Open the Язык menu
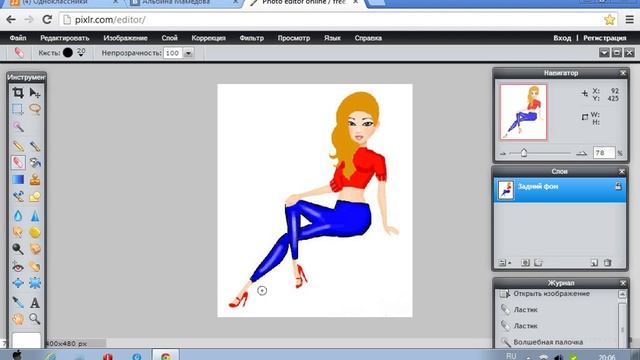Image resolution: width=640 pixels, height=360 pixels. pyautogui.click(x=332, y=38)
